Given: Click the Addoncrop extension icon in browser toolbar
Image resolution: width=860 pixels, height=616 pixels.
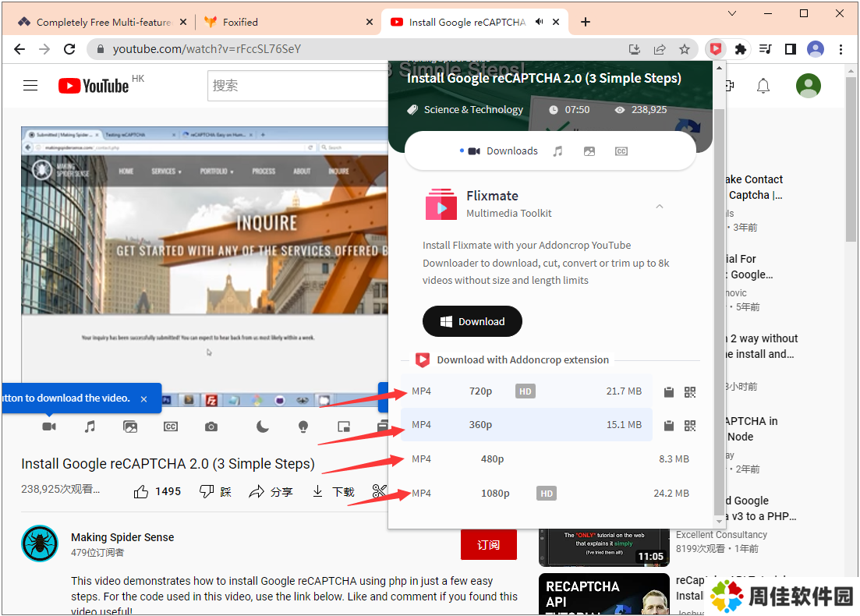Looking at the screenshot, I should point(715,49).
